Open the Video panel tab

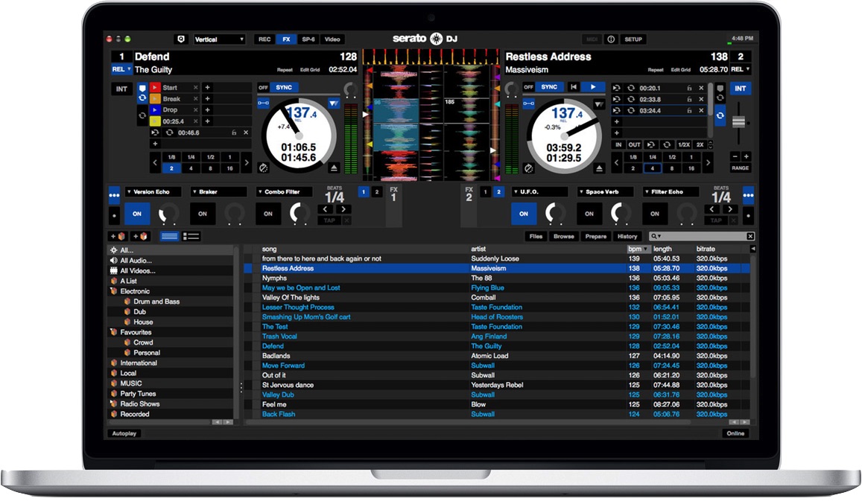point(332,39)
